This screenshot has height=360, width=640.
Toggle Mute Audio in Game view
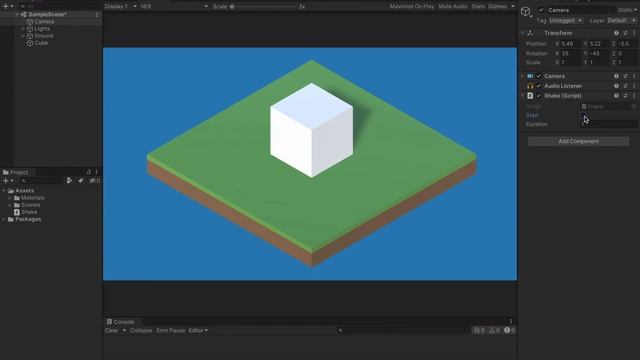pos(453,7)
